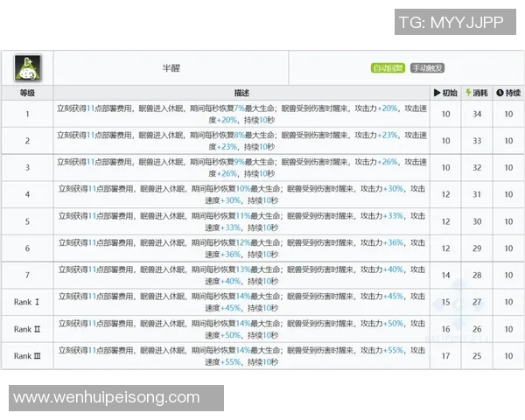Viewport: 525px width, 420px height.
Task: Click the 等级 column header
Action: (x=27, y=93)
